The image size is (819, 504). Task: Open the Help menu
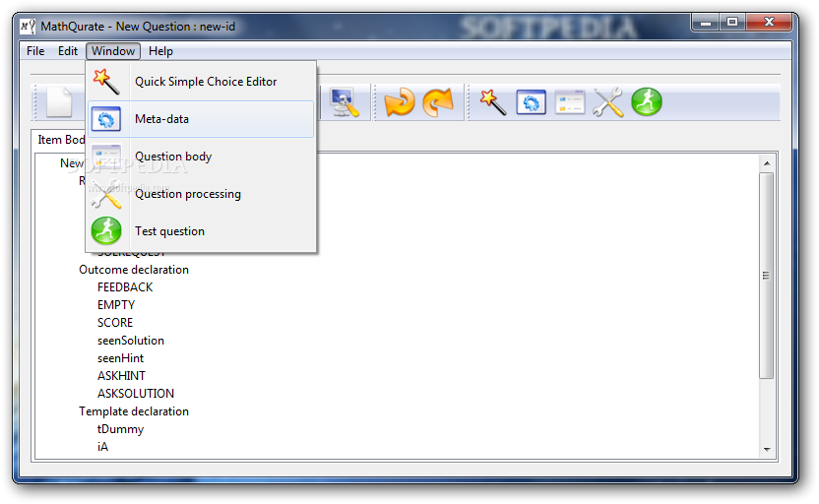[x=160, y=51]
